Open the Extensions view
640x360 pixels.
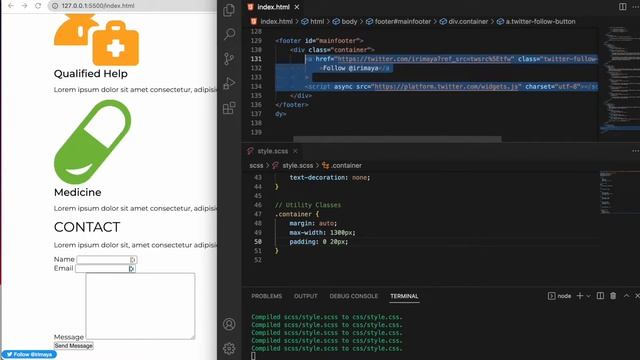pyautogui.click(x=229, y=108)
